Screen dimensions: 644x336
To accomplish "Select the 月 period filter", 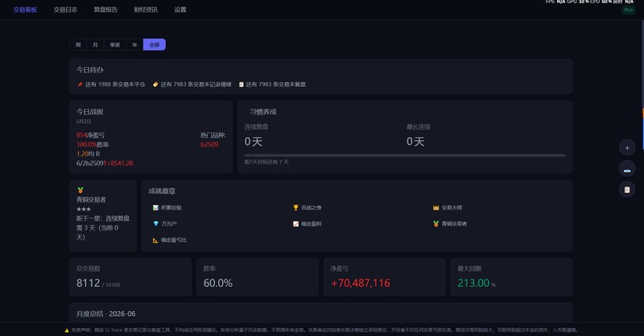I will point(95,44).
